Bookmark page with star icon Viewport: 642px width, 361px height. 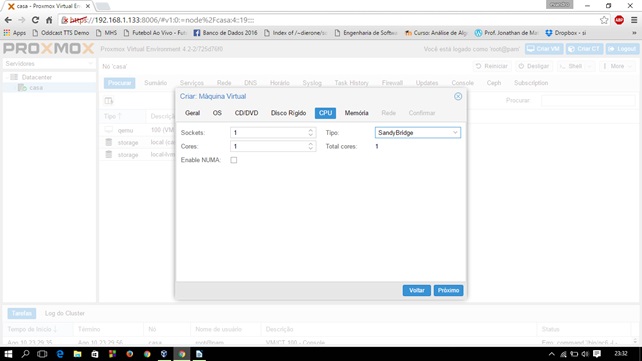[604, 20]
